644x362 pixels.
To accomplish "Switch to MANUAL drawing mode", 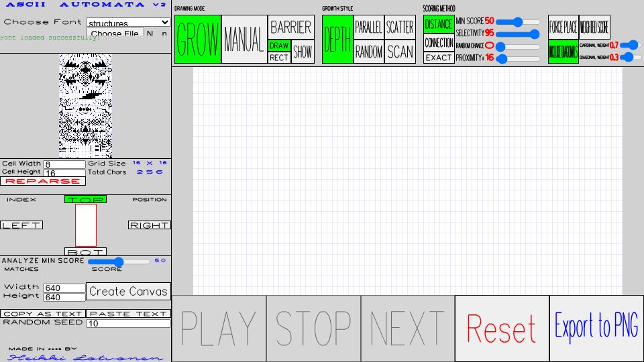I will (x=244, y=40).
